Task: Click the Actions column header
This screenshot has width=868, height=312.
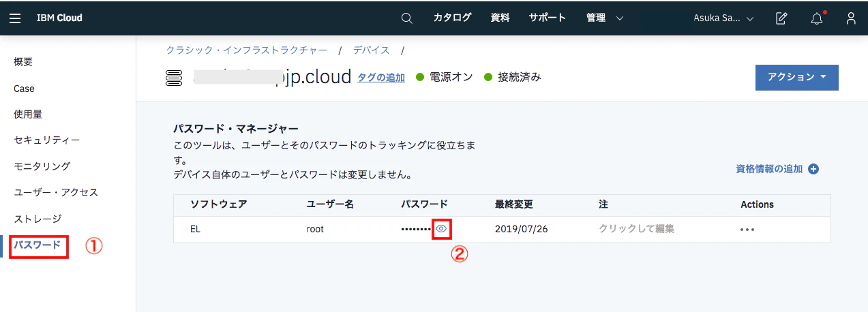Action: coord(757,204)
